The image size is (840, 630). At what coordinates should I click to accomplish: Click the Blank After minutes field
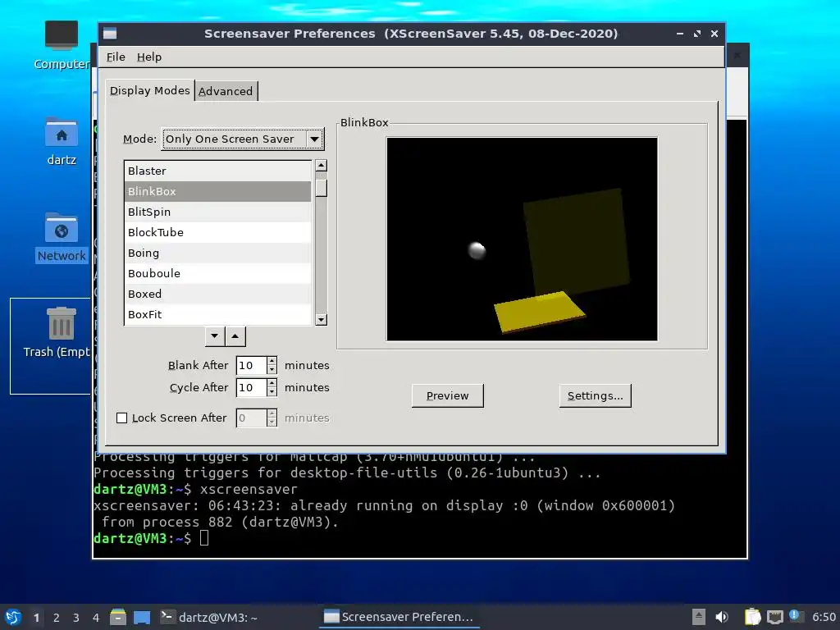tap(251, 365)
